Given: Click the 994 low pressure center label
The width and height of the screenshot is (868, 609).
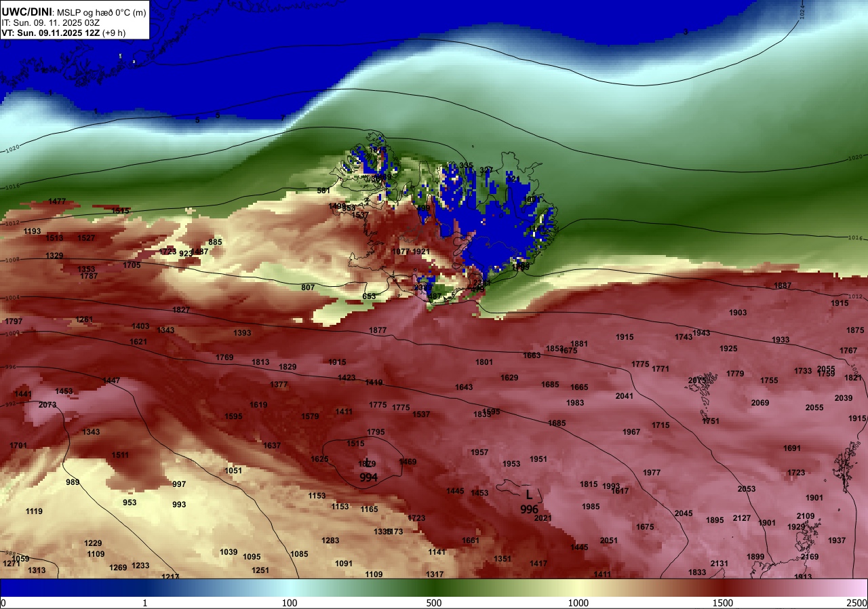Looking at the screenshot, I should tap(368, 477).
